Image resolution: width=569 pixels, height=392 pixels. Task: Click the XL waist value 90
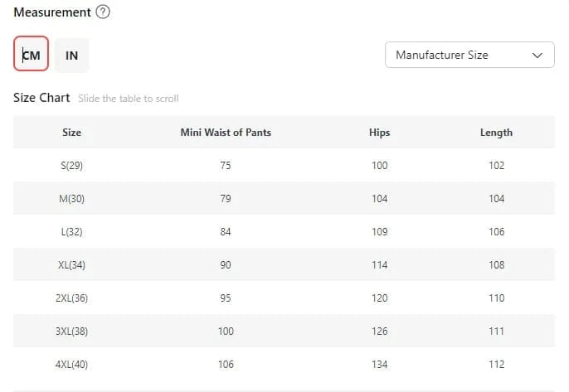tap(226, 265)
